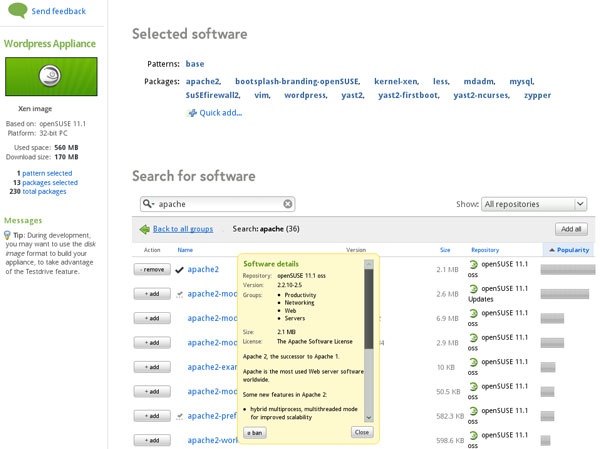Click the openSUSE repo icon in apache2 row

473,264
